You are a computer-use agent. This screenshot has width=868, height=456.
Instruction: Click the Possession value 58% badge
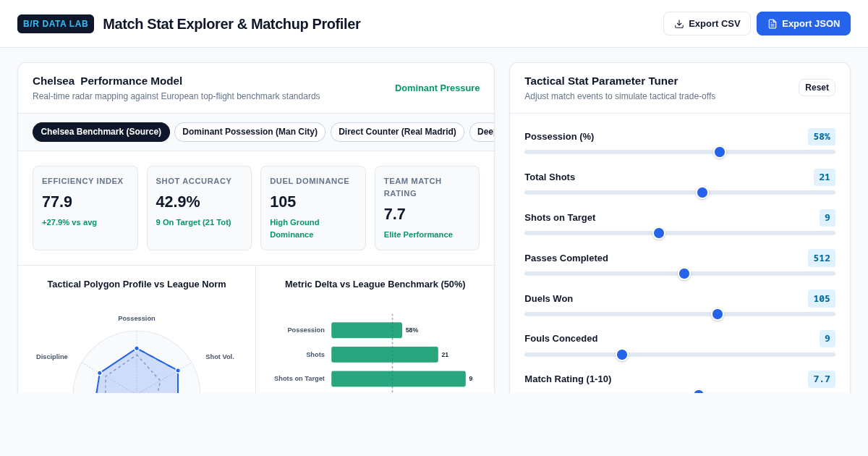pyautogui.click(x=822, y=137)
